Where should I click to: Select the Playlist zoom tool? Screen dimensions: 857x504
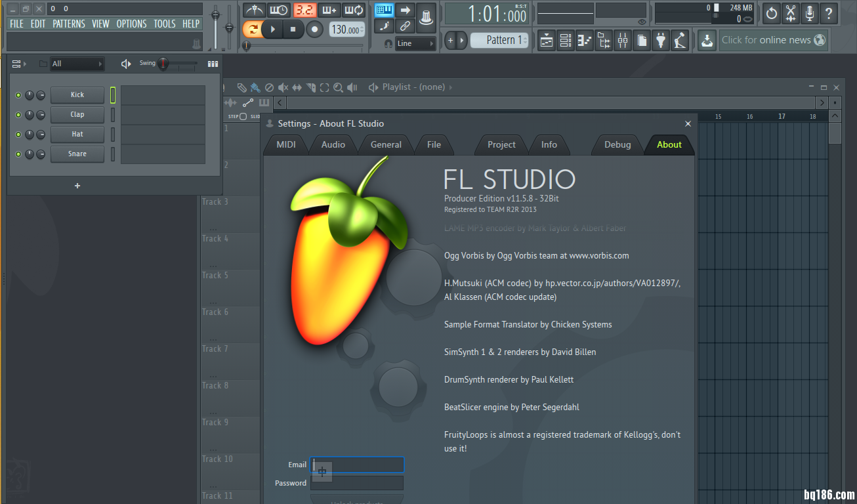(338, 87)
